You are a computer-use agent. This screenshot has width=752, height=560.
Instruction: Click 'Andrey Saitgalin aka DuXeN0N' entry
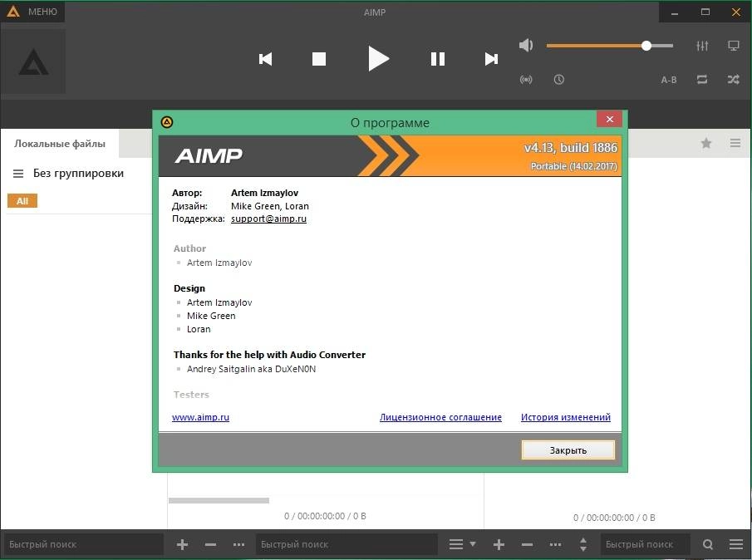pos(251,369)
